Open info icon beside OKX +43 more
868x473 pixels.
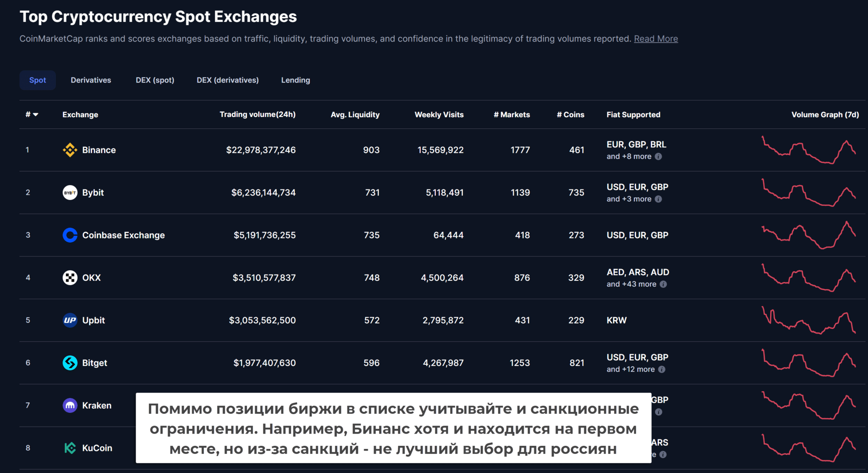(x=663, y=284)
